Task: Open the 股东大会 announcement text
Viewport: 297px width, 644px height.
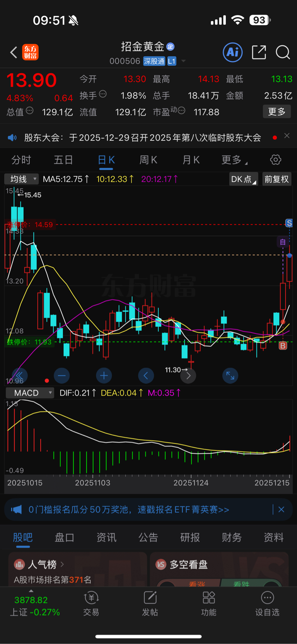Action: tap(143, 138)
